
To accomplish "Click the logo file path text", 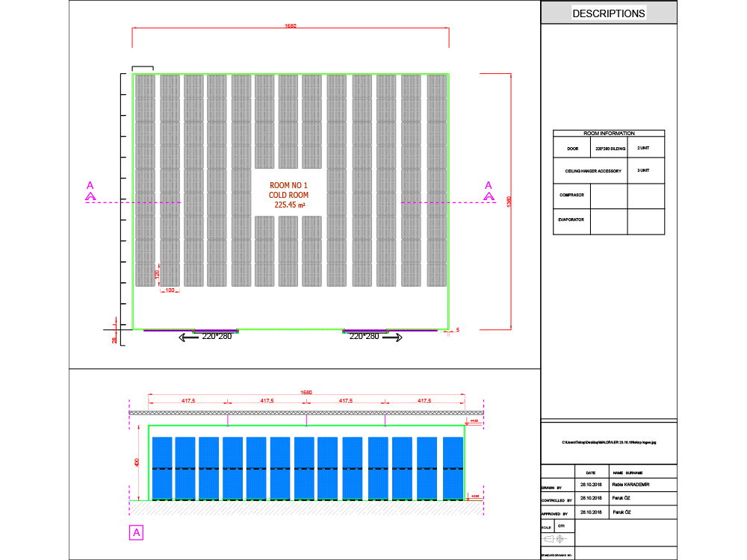I will [608, 443].
